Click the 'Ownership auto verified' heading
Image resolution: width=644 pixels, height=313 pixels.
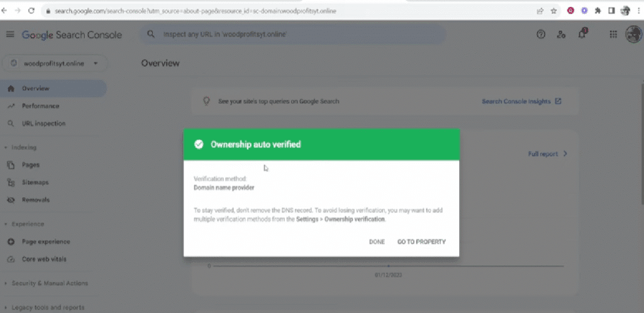point(255,144)
